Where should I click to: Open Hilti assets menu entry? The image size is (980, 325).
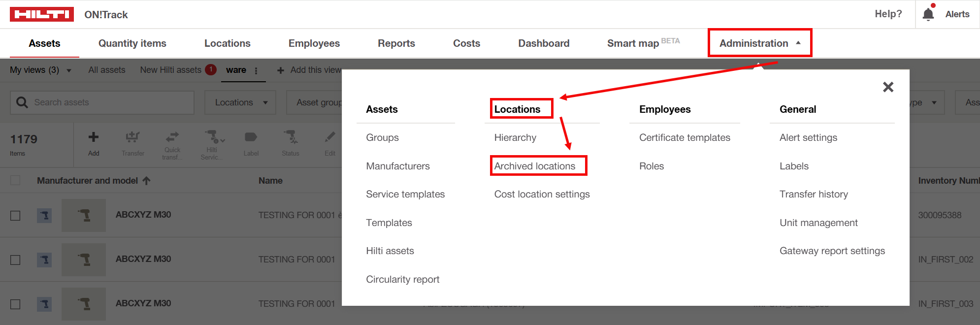[x=390, y=251]
